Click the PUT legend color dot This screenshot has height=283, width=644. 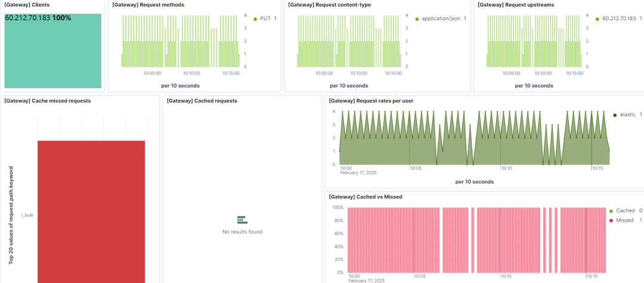pos(255,19)
